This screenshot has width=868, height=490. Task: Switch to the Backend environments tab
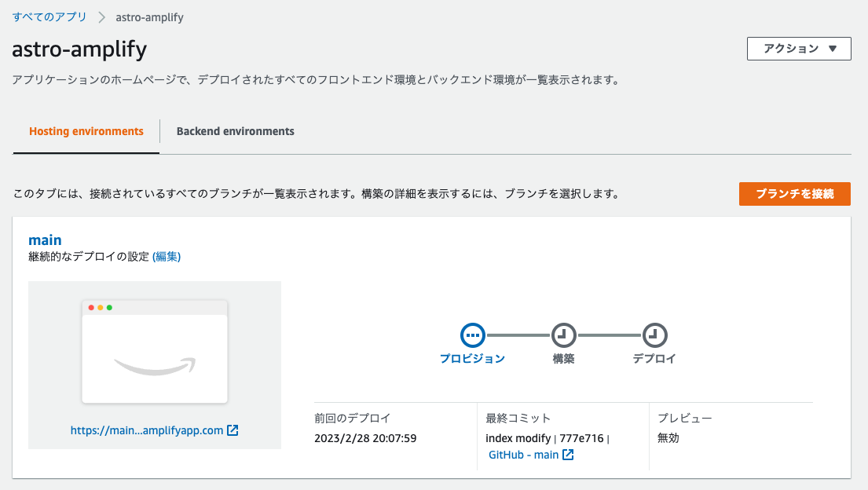click(x=236, y=131)
